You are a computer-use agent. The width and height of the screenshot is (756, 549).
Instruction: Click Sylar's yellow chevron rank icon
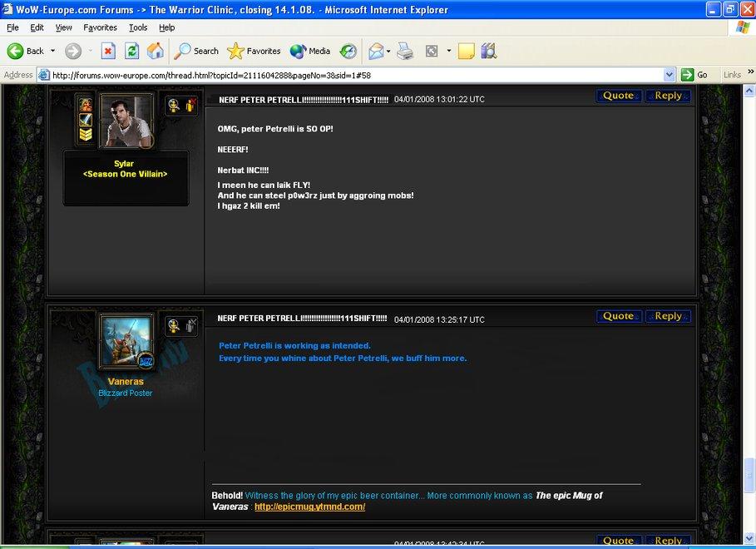[86, 134]
